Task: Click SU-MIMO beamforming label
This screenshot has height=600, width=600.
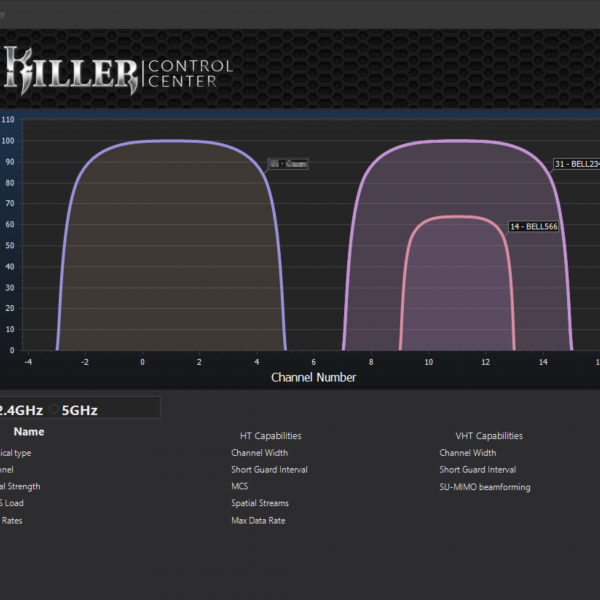Action: click(485, 487)
